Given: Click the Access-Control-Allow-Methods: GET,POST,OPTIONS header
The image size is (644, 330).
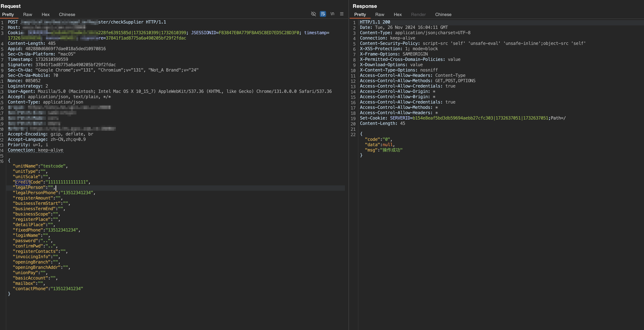Looking at the screenshot, I should pos(418,81).
